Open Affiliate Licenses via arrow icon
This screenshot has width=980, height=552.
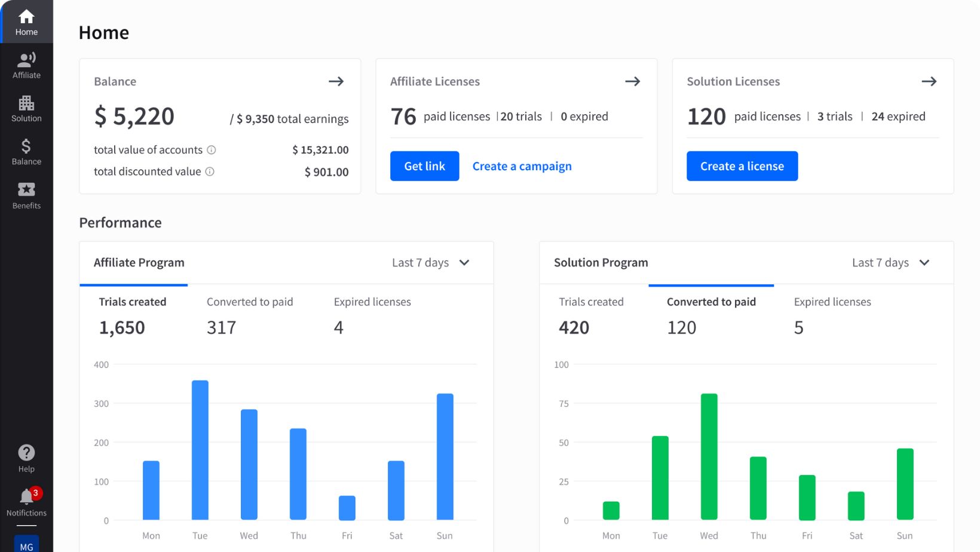point(632,81)
